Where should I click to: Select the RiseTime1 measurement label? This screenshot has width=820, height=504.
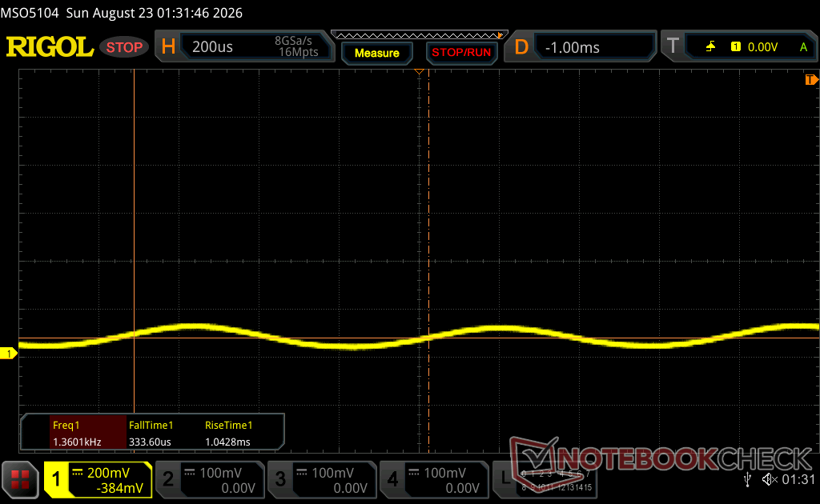click(x=228, y=425)
